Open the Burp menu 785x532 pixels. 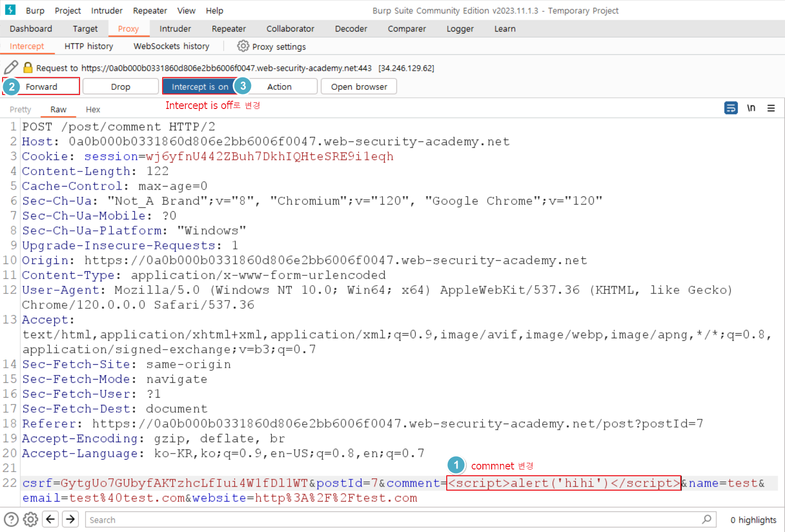pyautogui.click(x=35, y=10)
